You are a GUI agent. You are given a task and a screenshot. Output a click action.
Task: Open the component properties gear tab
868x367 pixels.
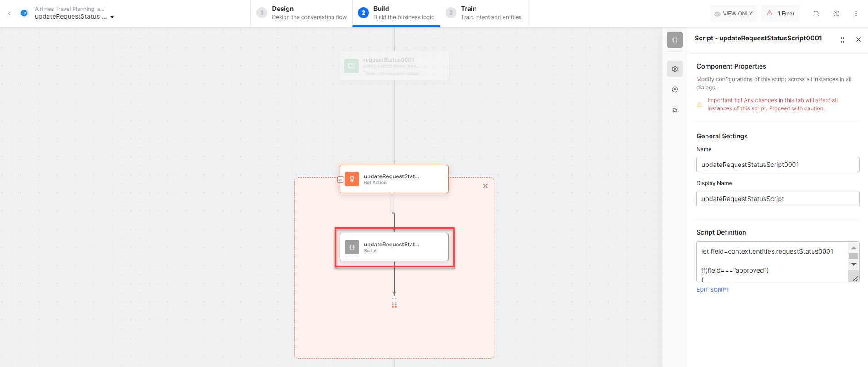[675, 69]
